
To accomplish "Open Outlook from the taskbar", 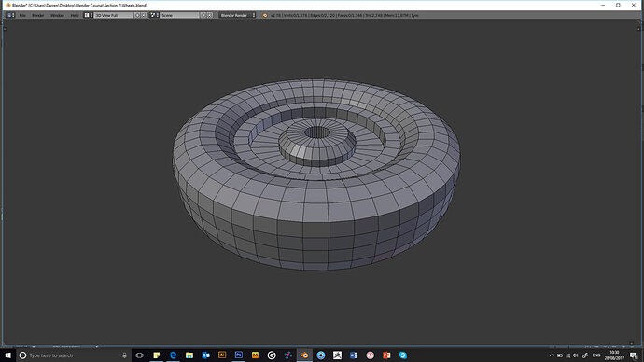I will point(205,355).
